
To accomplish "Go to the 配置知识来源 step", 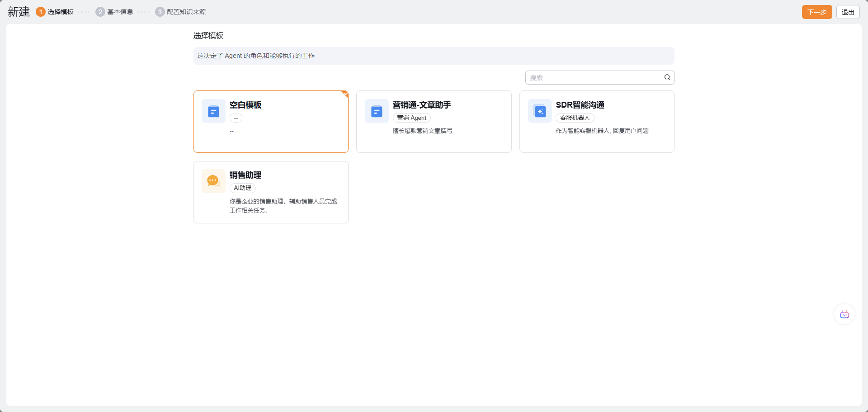I will (x=186, y=12).
